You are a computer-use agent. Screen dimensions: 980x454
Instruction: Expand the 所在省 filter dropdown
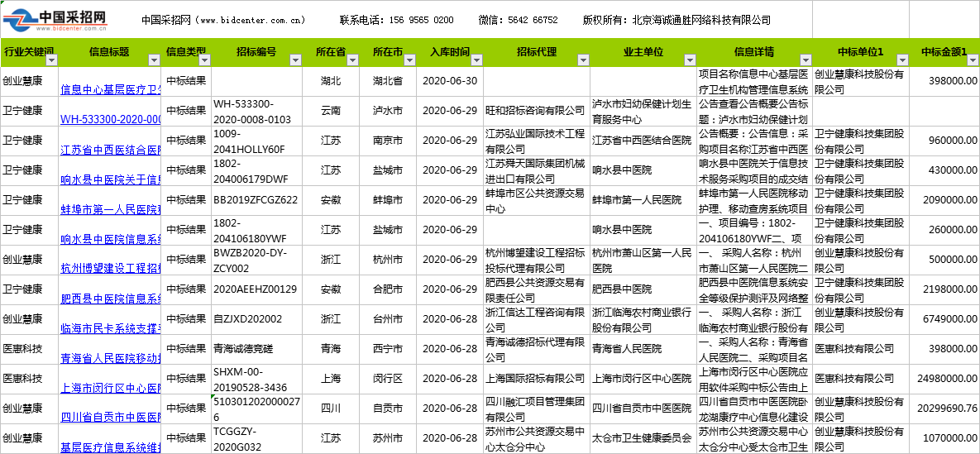tap(354, 60)
